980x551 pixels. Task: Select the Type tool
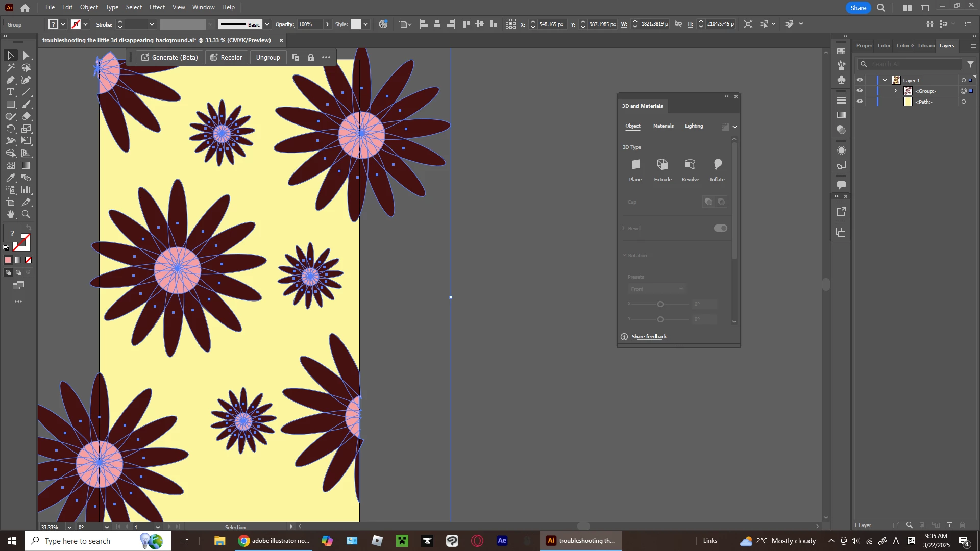(x=10, y=92)
